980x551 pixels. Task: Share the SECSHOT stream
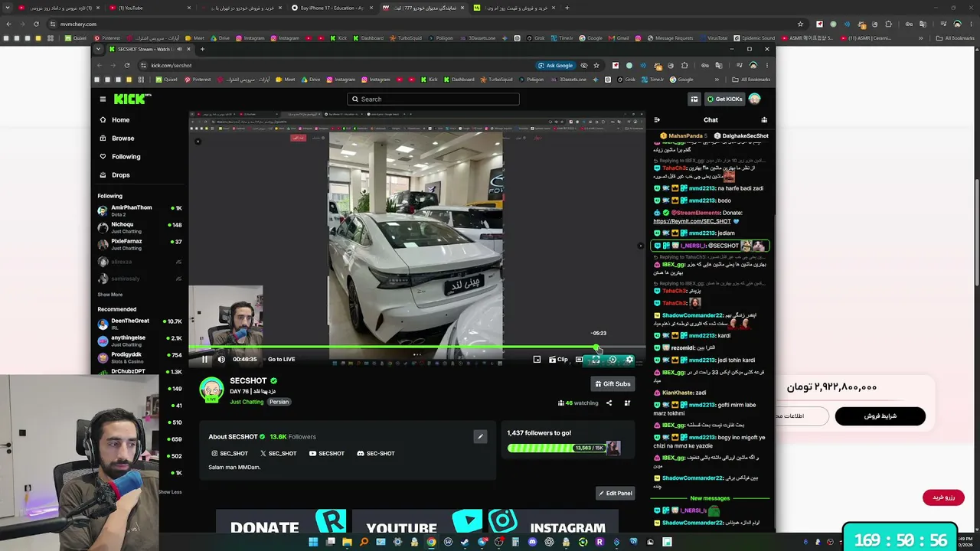[x=609, y=403]
